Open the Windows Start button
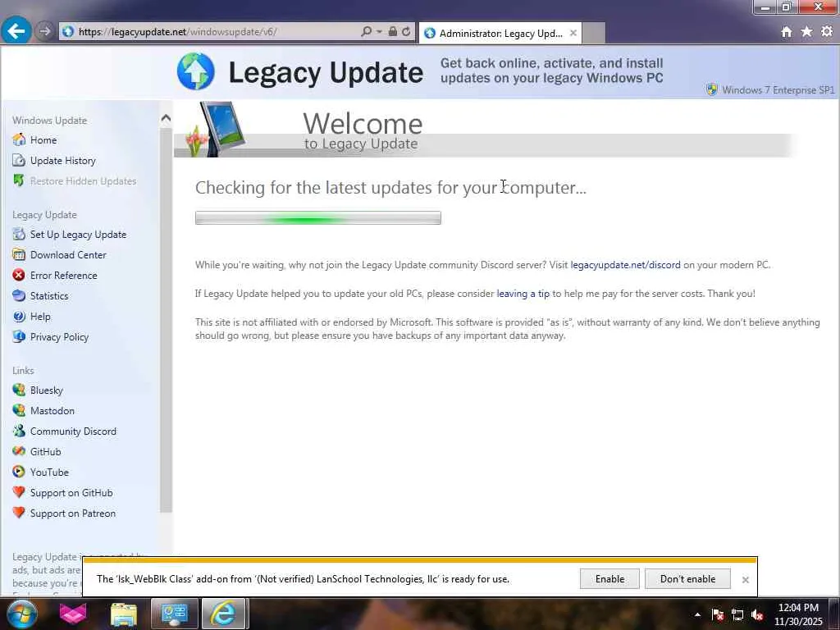Screen dimensions: 840x630 [21, 614]
